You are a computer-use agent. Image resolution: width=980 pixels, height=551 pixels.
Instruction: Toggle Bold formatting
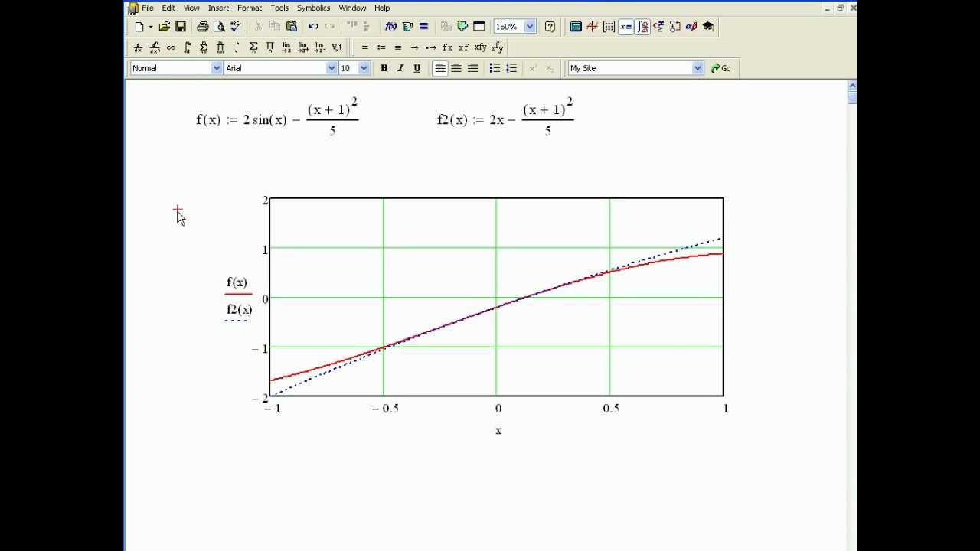[x=384, y=68]
